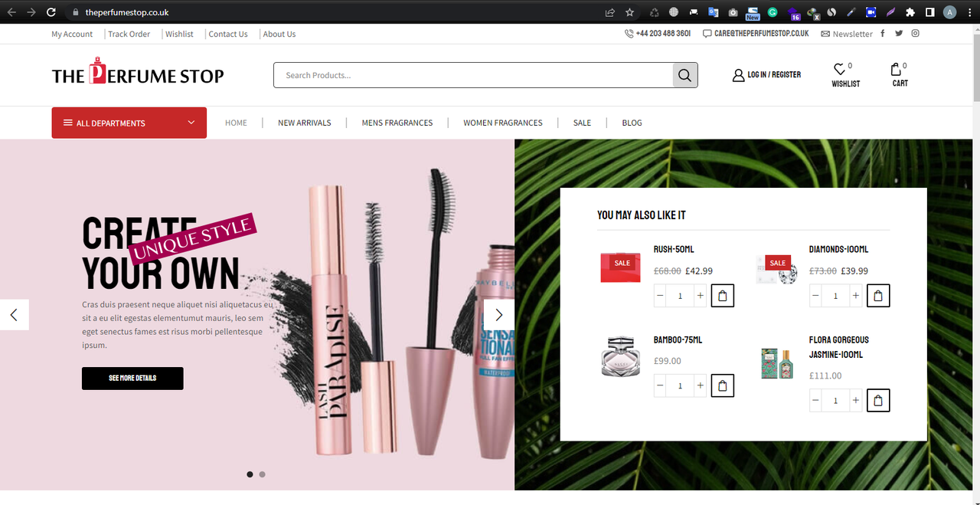This screenshot has width=980, height=505.
Task: Click the search magnifier button
Action: coord(685,75)
